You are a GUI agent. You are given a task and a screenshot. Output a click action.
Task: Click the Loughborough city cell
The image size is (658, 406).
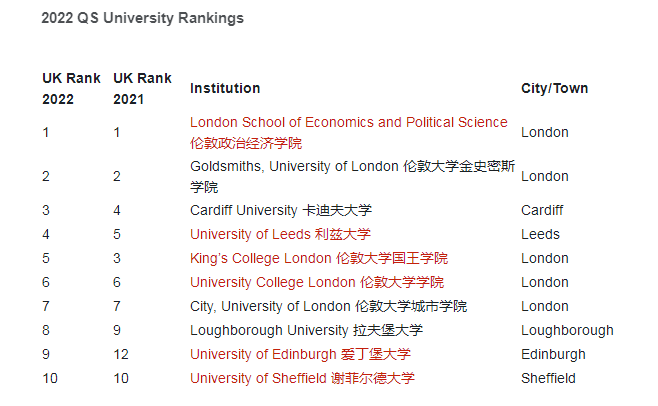click(x=567, y=331)
